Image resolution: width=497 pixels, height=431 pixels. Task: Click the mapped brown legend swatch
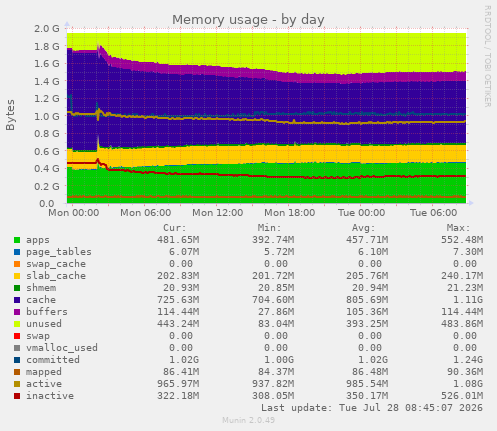[17, 372]
